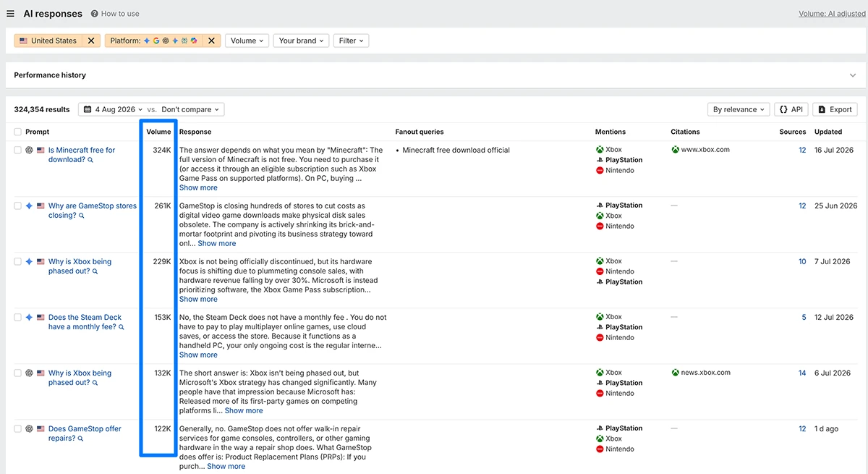
Task: Click Xbox favicon beside news.xbox.com citation
Action: coord(675,373)
